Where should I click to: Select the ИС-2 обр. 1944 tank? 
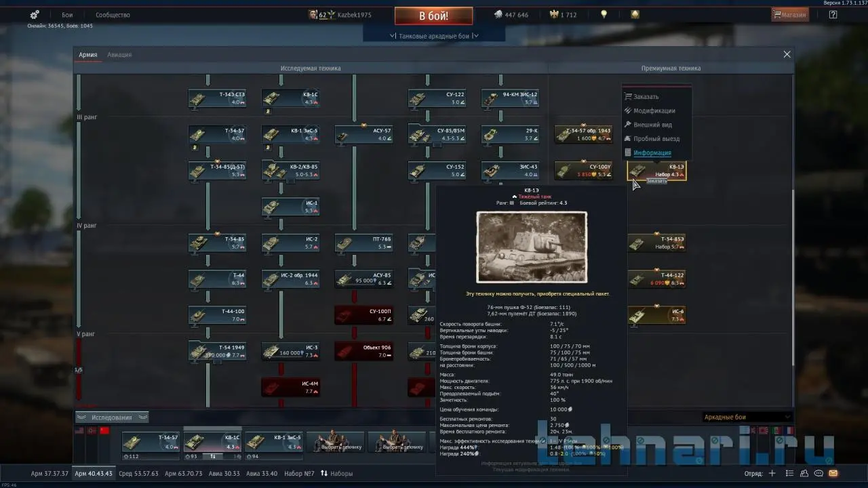[290, 279]
